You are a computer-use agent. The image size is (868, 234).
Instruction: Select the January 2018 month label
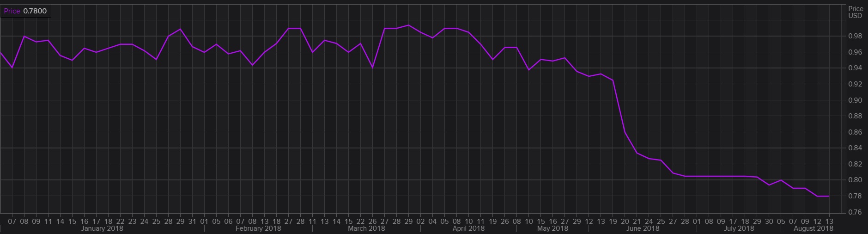pyautogui.click(x=102, y=228)
